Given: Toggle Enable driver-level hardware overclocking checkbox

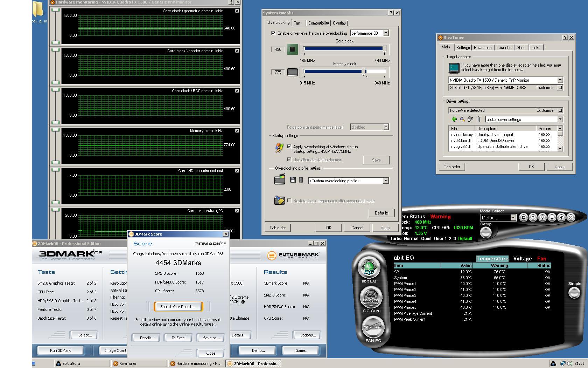Looking at the screenshot, I should coord(273,33).
